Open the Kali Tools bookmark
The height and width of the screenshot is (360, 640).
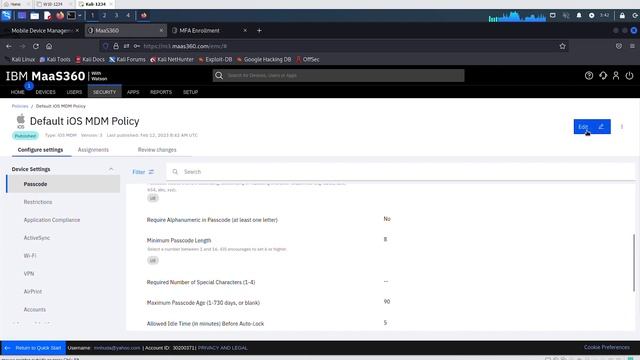tap(55, 60)
